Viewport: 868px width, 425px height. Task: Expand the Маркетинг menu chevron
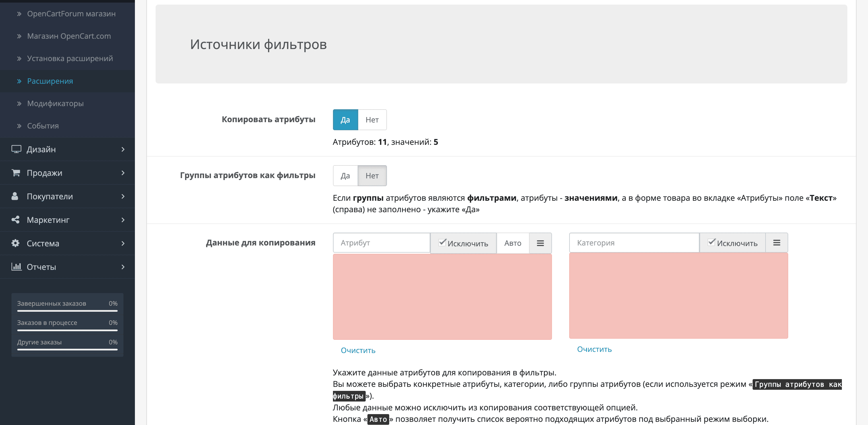tap(123, 220)
